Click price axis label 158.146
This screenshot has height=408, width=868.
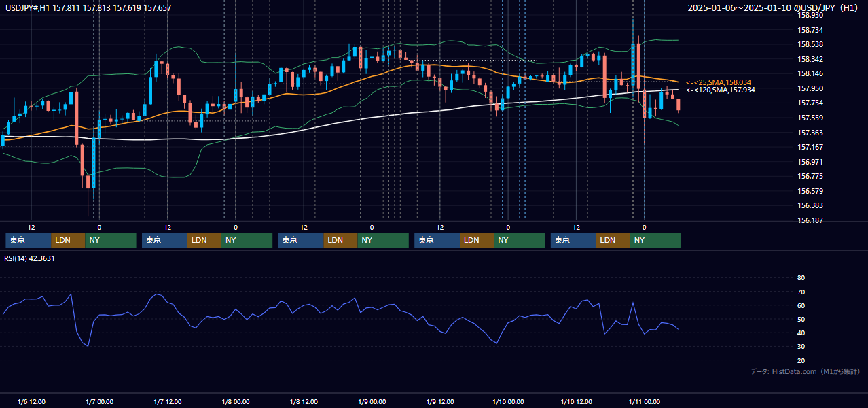point(810,73)
